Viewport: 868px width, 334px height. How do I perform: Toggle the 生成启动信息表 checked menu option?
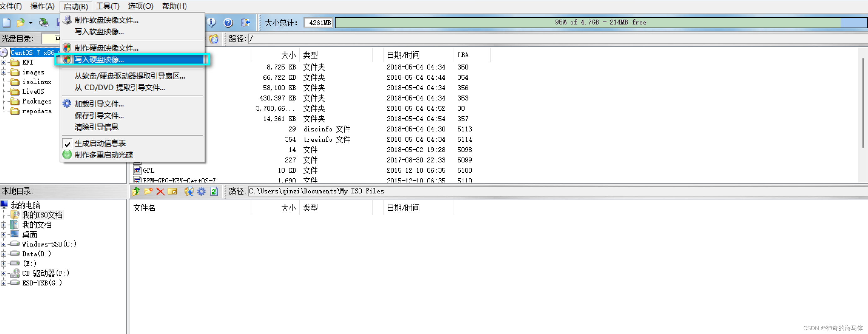tap(100, 143)
